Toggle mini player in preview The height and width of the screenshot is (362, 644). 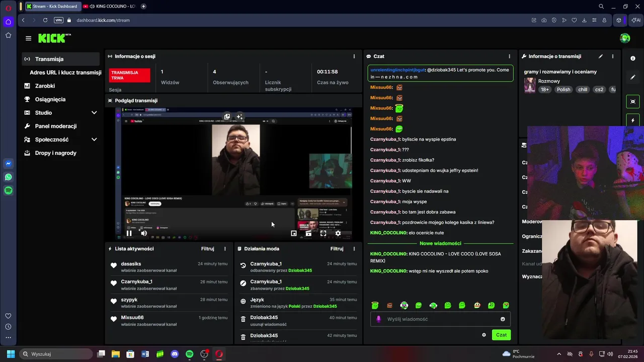[x=294, y=233]
